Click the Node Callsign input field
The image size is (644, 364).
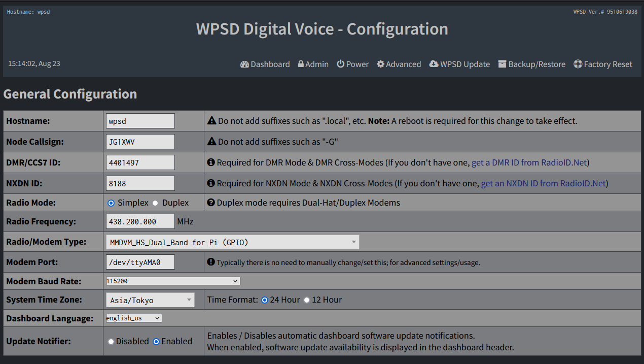[x=140, y=142]
